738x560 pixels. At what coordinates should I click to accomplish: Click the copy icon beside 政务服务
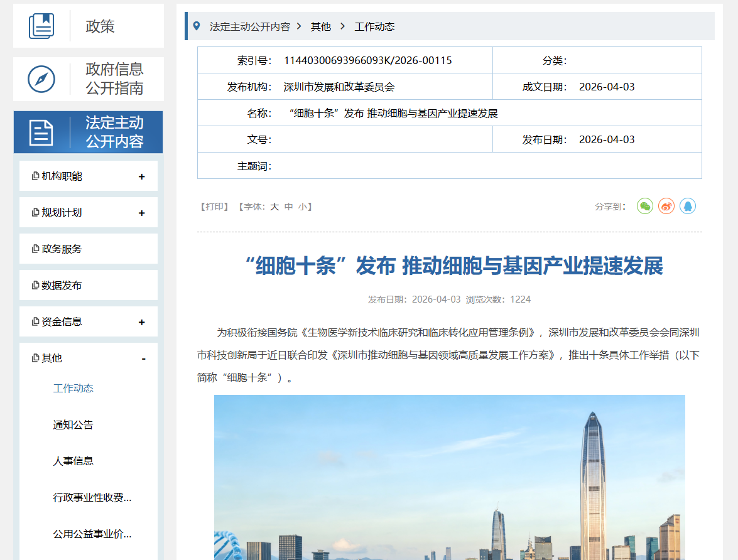35,249
